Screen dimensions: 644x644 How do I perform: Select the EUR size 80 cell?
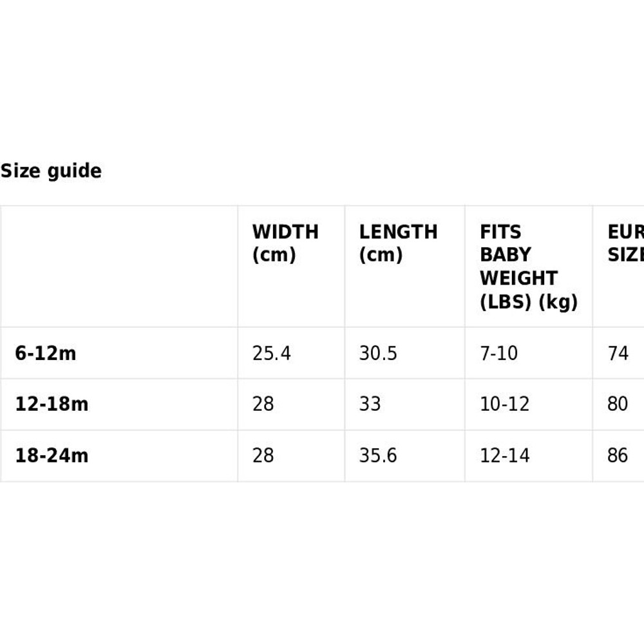click(618, 404)
